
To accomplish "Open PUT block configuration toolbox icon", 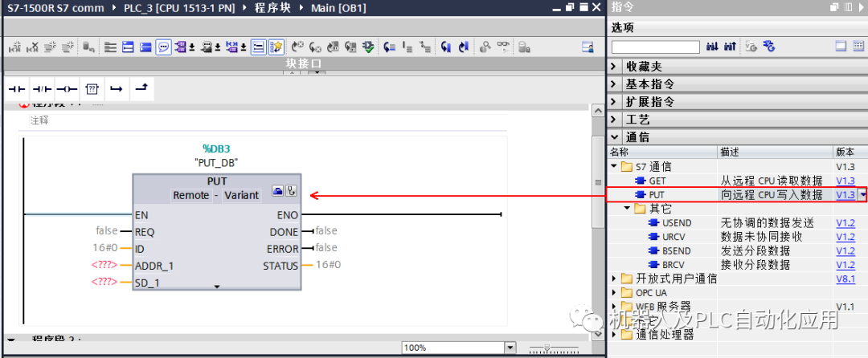I will click(x=278, y=191).
